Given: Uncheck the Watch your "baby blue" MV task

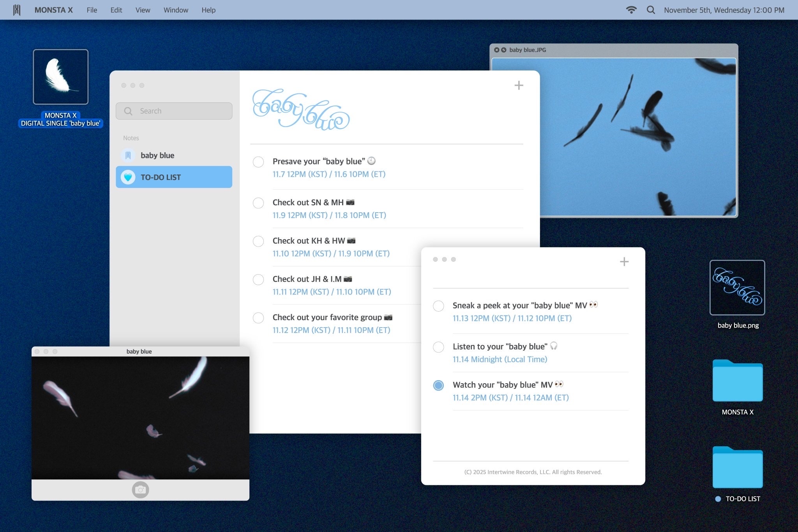Looking at the screenshot, I should coord(438,386).
